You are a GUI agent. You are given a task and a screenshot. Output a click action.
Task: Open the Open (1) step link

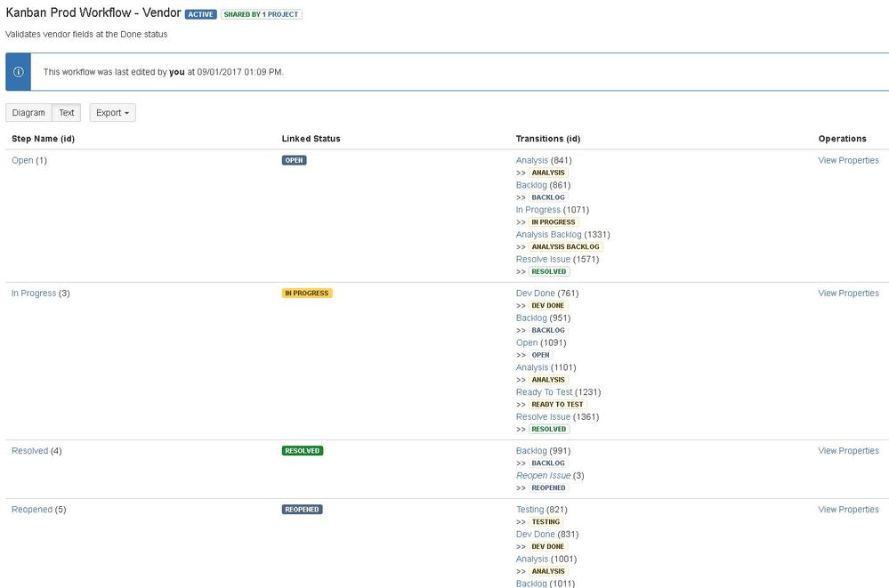pyautogui.click(x=22, y=160)
